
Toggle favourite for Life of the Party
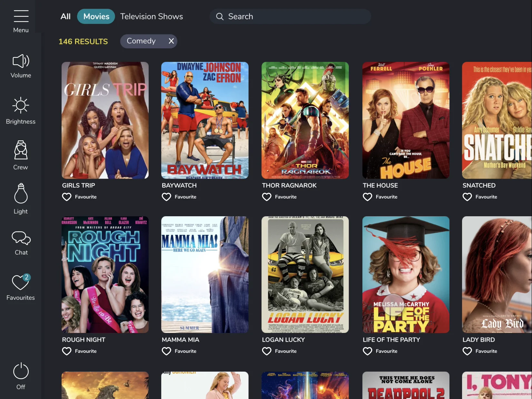368,351
